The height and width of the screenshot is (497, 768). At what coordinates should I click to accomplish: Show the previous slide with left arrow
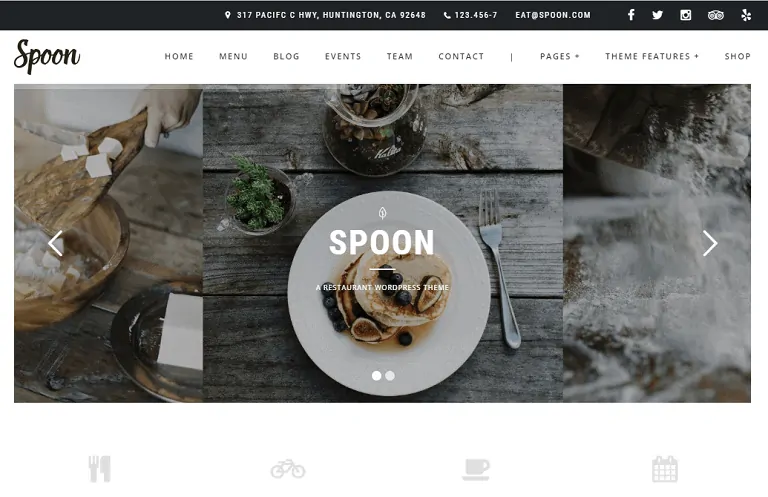click(55, 243)
